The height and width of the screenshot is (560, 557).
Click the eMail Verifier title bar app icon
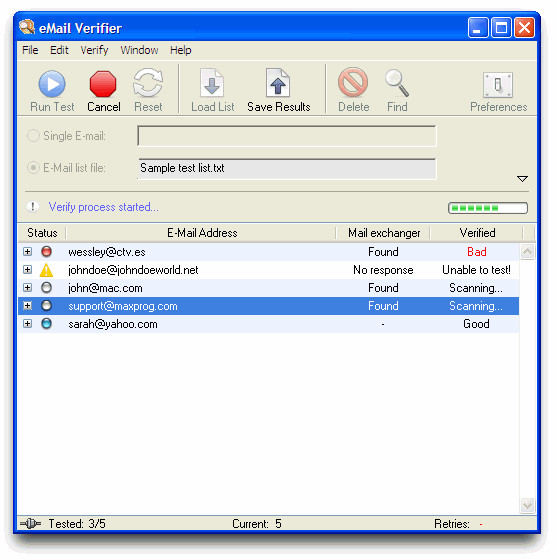coord(27,27)
